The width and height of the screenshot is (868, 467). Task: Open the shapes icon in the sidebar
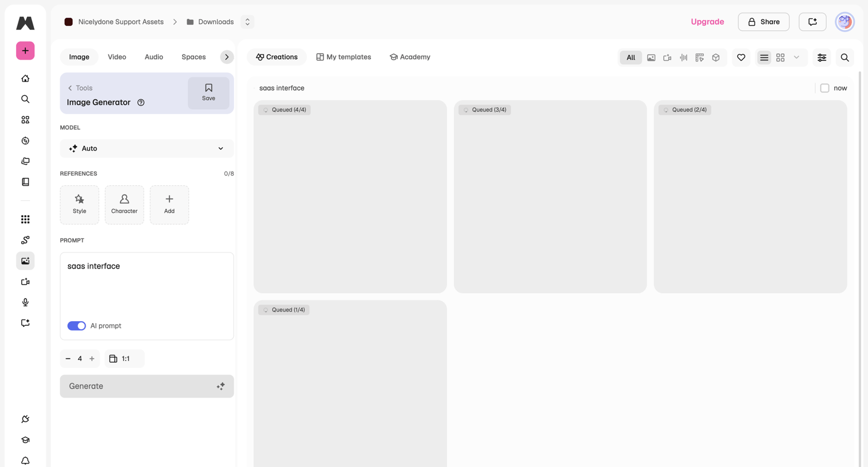(25, 120)
